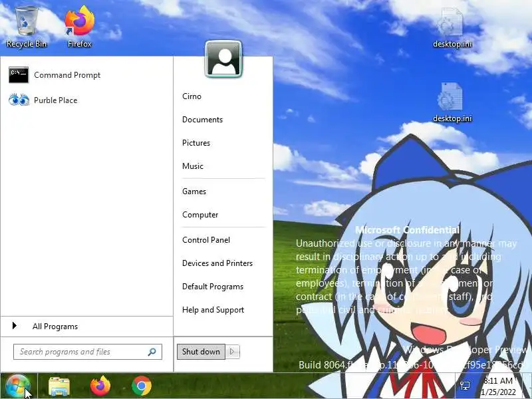Open the Recycle Bin desktop icon
532x399 pixels.
click(x=27, y=27)
